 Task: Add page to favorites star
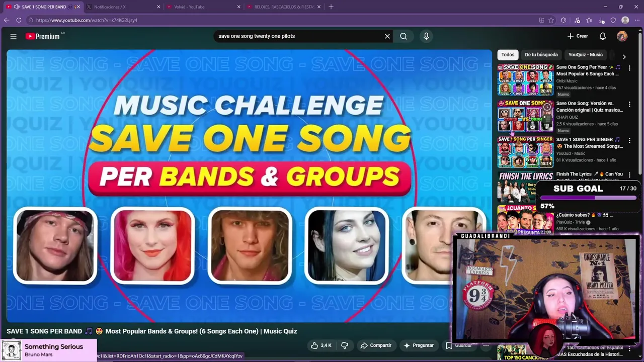click(551, 20)
